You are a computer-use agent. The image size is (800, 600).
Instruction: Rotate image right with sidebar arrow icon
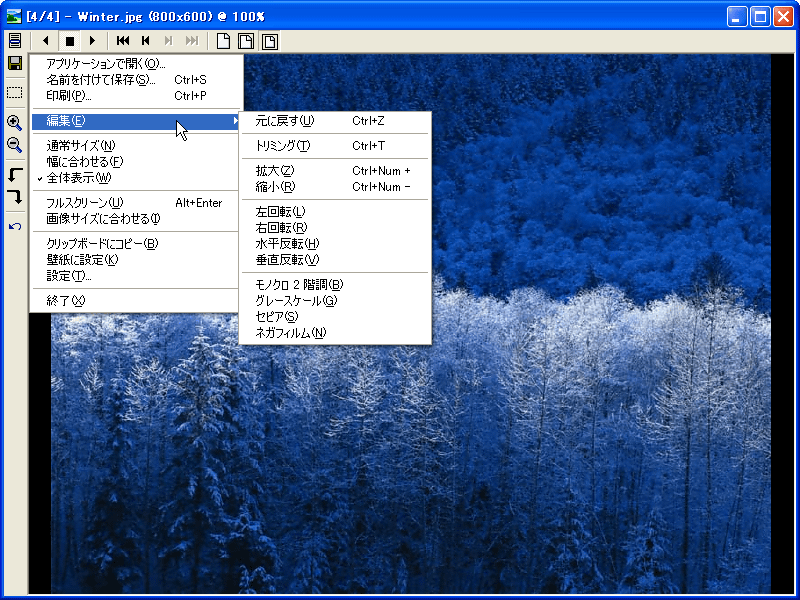pyautogui.click(x=14, y=198)
